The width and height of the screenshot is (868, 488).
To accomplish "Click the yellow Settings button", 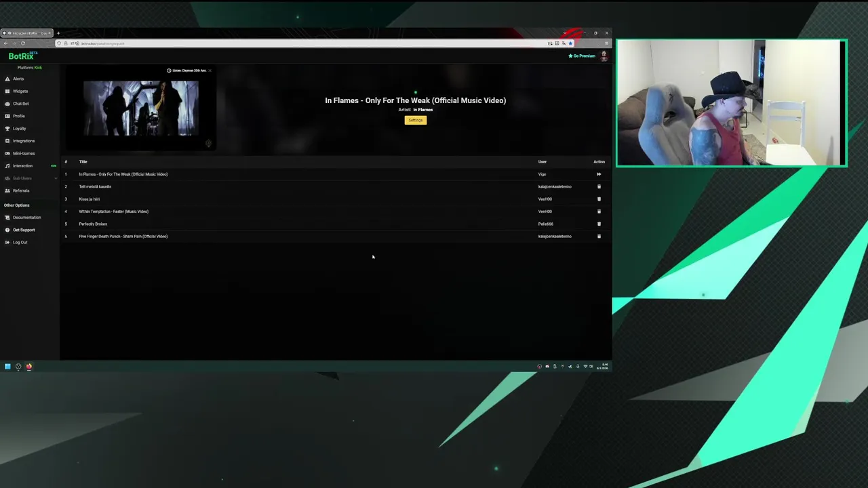I will pyautogui.click(x=416, y=120).
